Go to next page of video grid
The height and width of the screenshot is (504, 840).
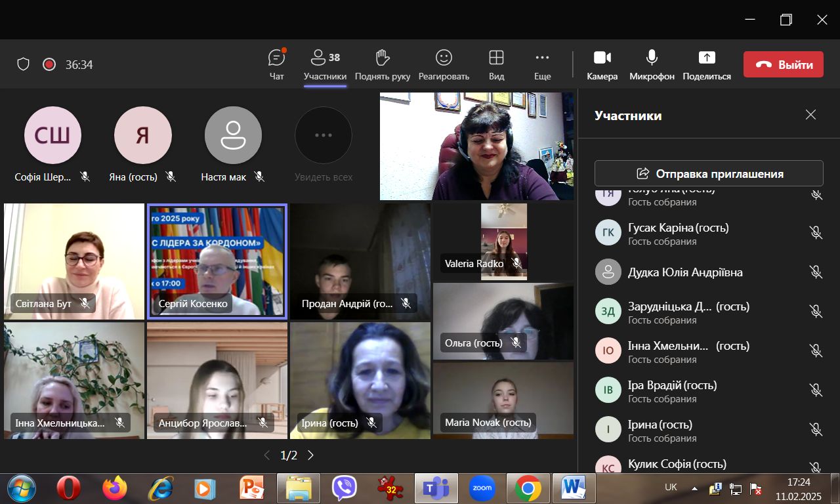click(x=311, y=455)
